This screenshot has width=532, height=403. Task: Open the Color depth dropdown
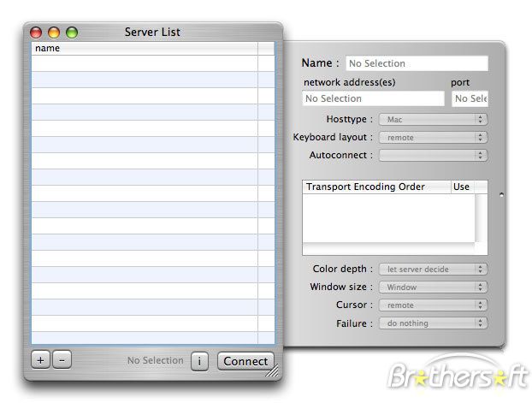[434, 269]
